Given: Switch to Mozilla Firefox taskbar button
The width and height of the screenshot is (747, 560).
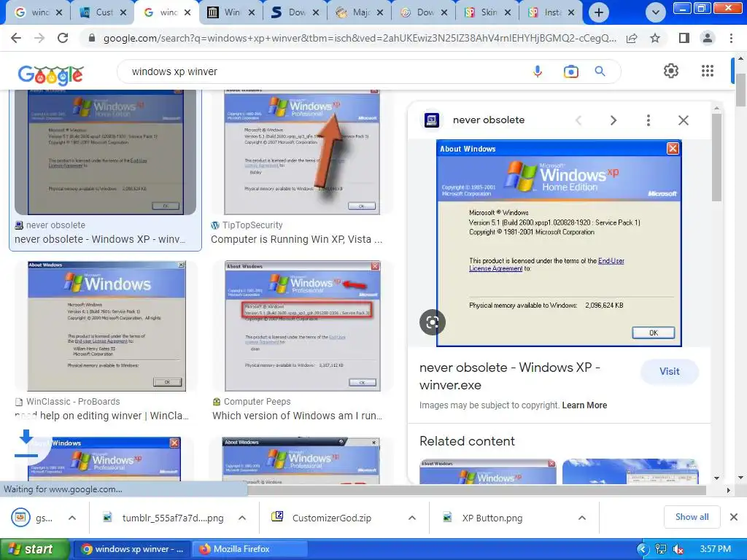Looking at the screenshot, I should click(249, 549).
